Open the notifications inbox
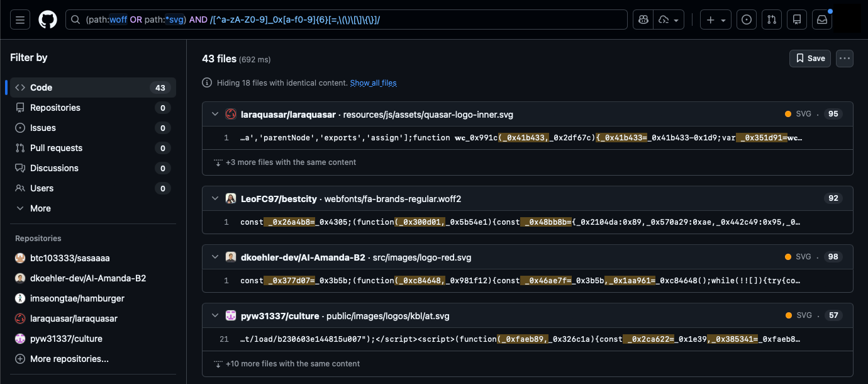 (x=822, y=20)
